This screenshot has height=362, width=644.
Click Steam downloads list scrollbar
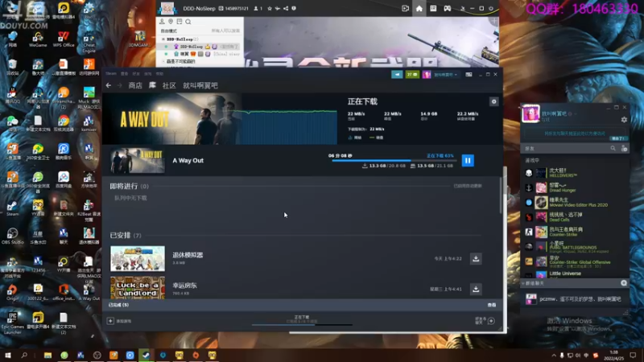[x=500, y=195]
